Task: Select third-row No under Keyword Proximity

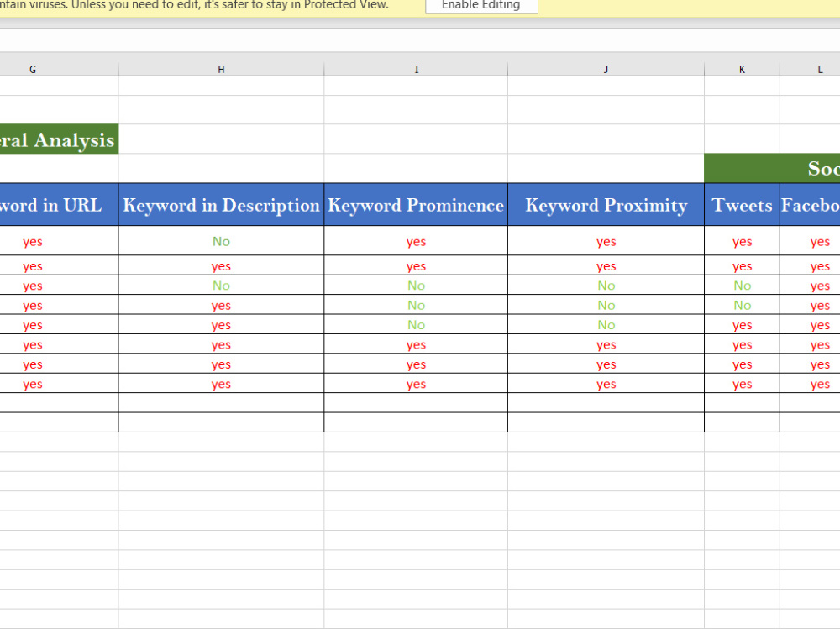Action: click(606, 286)
